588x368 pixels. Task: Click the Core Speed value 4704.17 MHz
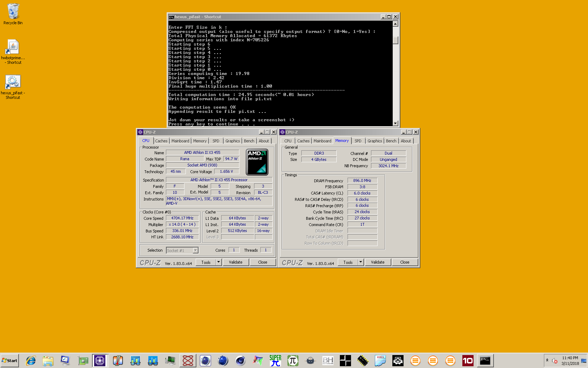(182, 218)
